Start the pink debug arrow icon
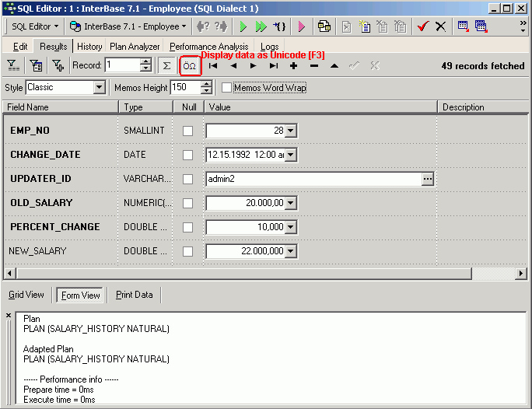This screenshot has width=532, height=409. (x=301, y=26)
